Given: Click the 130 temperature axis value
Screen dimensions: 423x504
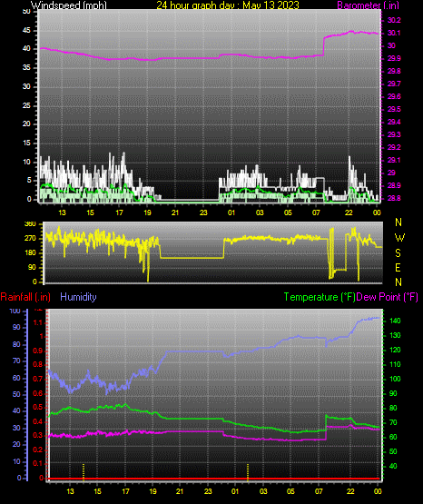Looking at the screenshot, I should point(395,335).
